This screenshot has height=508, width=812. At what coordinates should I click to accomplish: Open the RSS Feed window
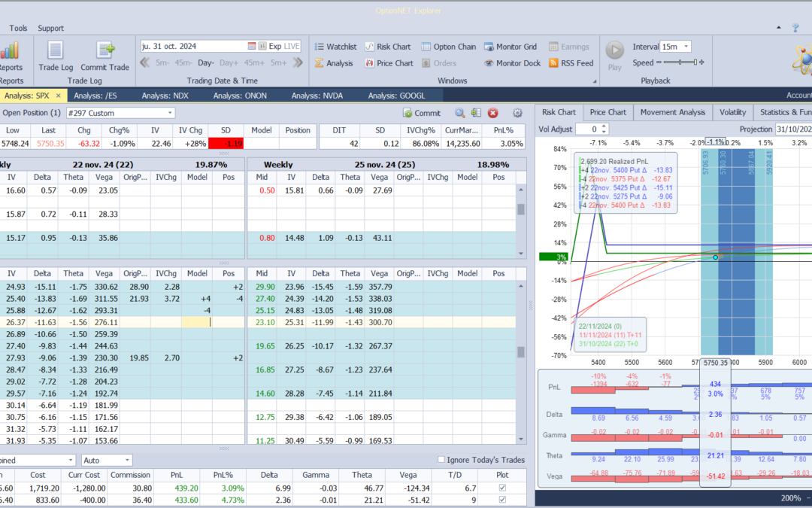pos(571,63)
